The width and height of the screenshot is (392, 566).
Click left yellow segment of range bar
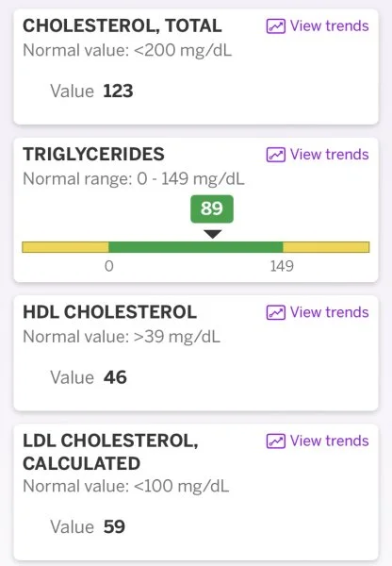tap(65, 247)
